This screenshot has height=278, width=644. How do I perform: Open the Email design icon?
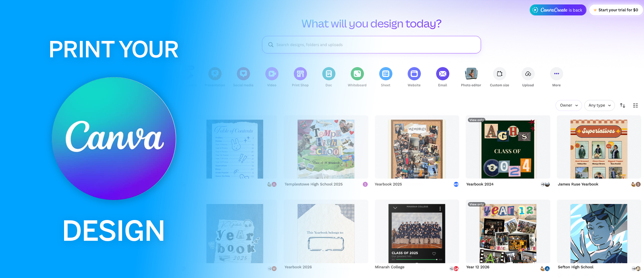coord(443,74)
